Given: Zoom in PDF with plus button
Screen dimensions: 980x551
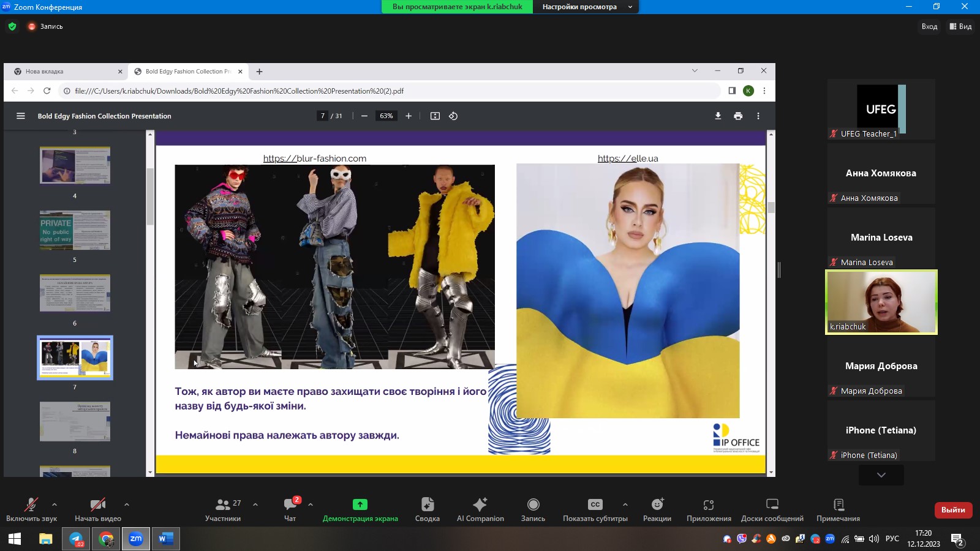Looking at the screenshot, I should tap(409, 116).
